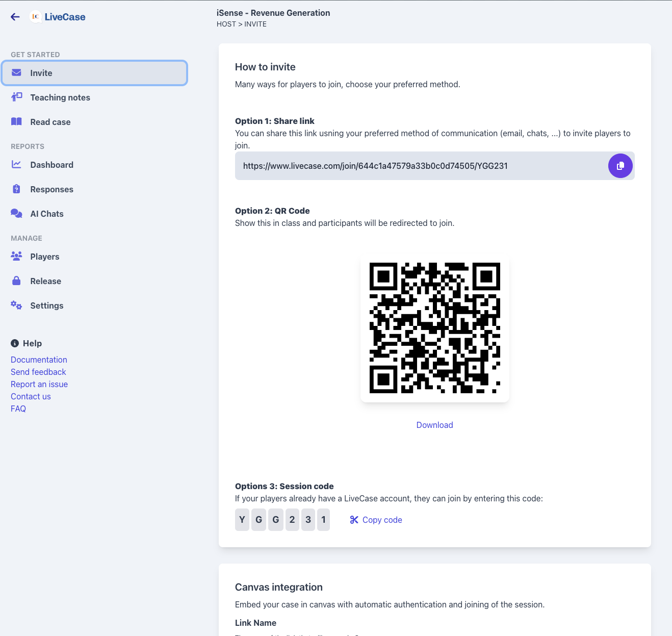This screenshot has height=636, width=672.
Task: Click Send feedback link
Action: (38, 372)
